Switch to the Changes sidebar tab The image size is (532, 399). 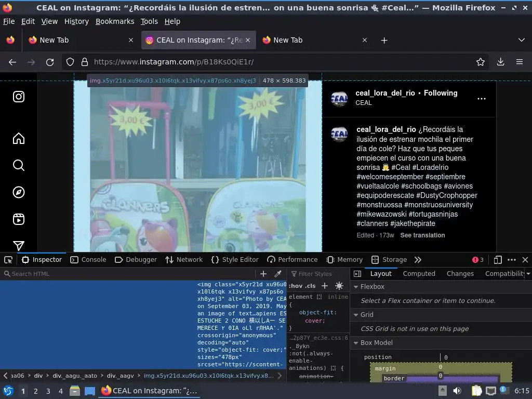tap(460, 274)
